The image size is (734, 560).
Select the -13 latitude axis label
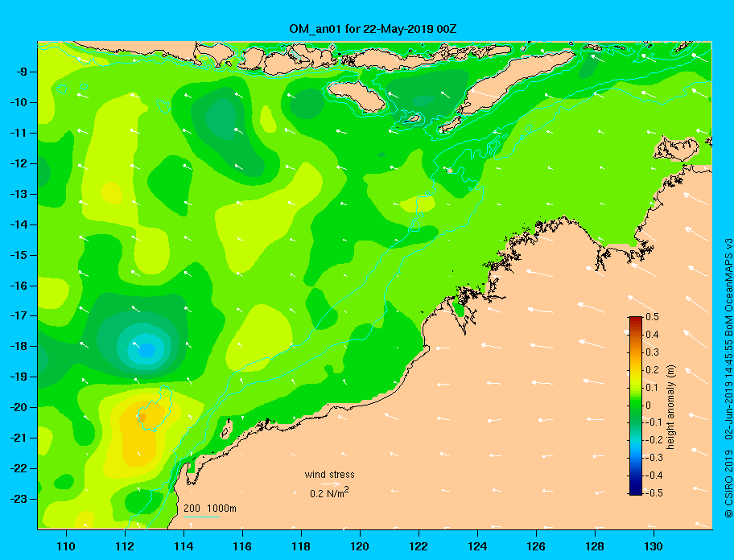(19, 194)
